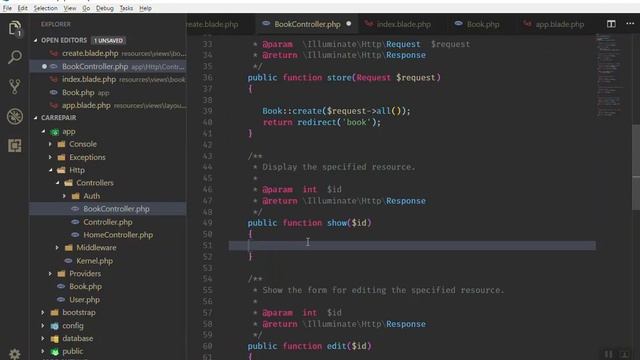Click the redirect('book') call
640x360 pixels.
click(338, 122)
